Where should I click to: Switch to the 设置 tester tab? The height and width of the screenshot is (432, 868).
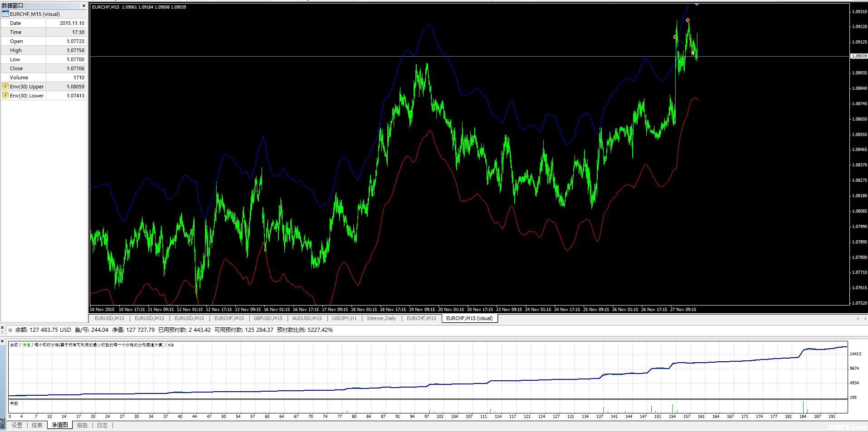point(17,425)
